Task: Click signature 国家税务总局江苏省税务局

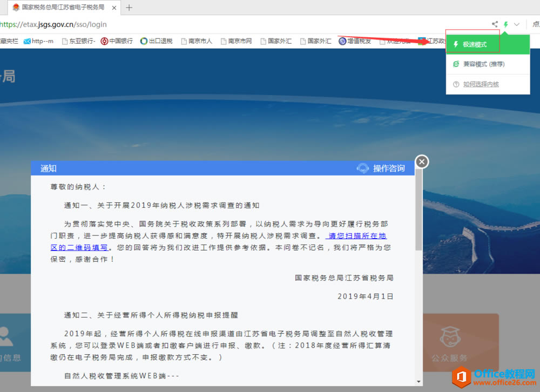Action: point(344,278)
